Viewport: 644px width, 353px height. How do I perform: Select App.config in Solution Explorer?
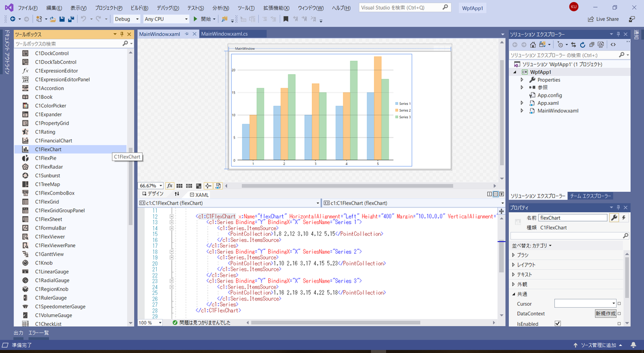(550, 95)
